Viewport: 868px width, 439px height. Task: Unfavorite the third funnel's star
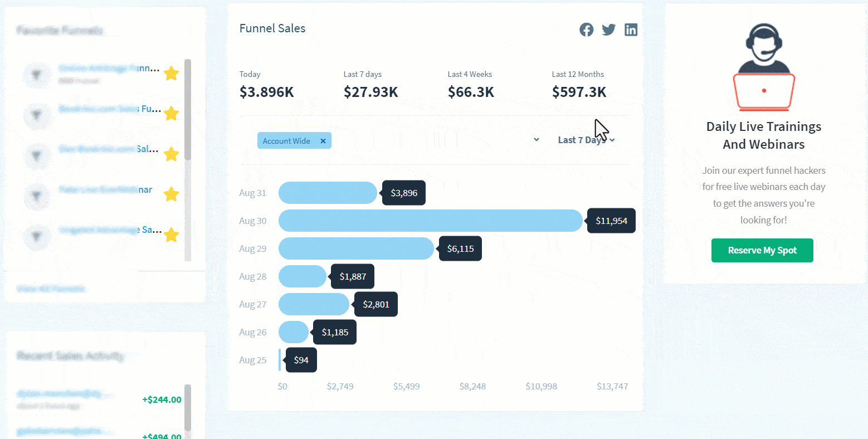point(172,154)
